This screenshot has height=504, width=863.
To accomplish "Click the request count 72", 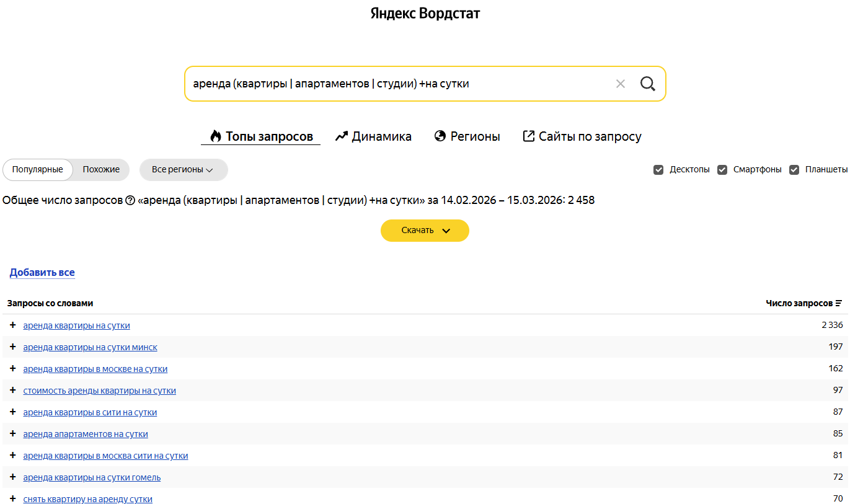I will click(x=838, y=477).
